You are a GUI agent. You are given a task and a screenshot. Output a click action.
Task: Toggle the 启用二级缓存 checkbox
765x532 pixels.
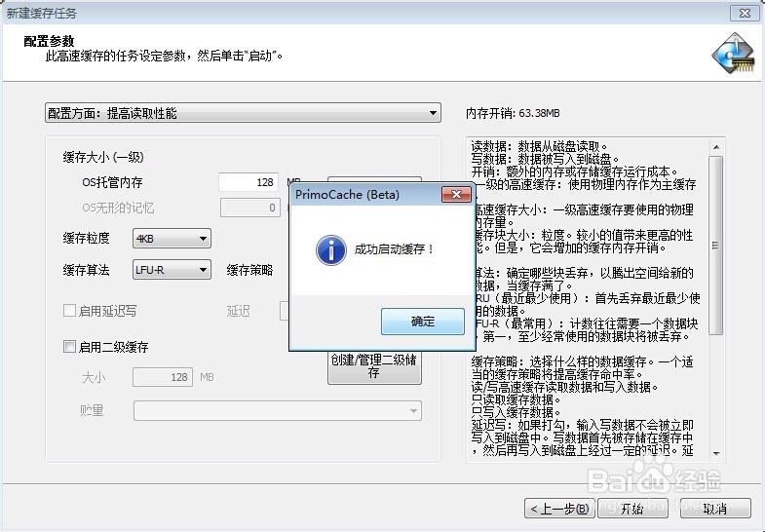(x=70, y=347)
